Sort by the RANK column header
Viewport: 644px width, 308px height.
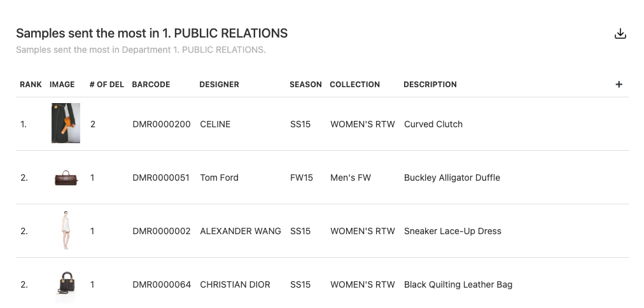31,85
